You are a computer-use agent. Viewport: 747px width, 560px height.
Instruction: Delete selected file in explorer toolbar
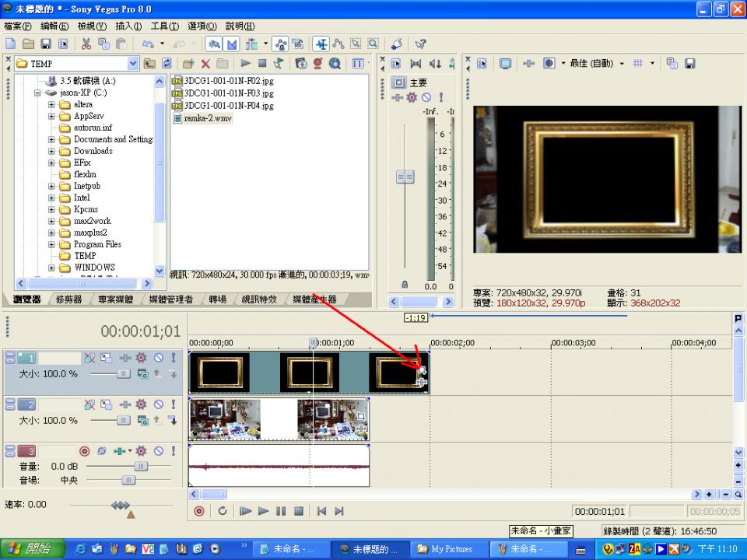coord(205,64)
